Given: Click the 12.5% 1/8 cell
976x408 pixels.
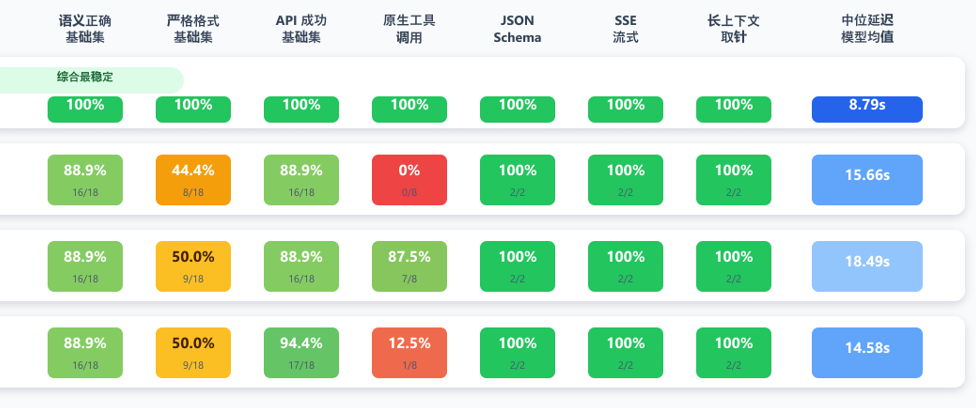Looking at the screenshot, I should click(x=410, y=353).
